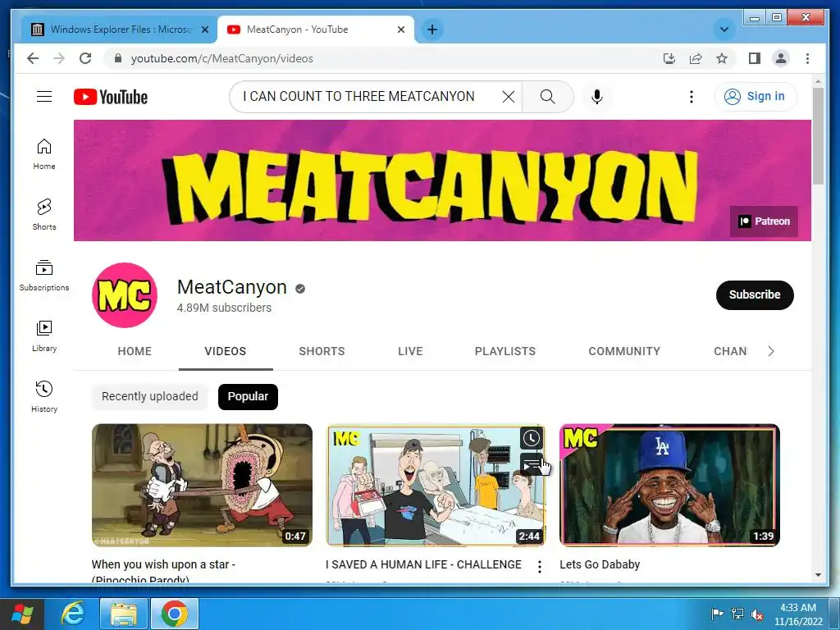Image resolution: width=840 pixels, height=630 pixels.
Task: Open Subscriptions in sidebar
Action: click(44, 276)
